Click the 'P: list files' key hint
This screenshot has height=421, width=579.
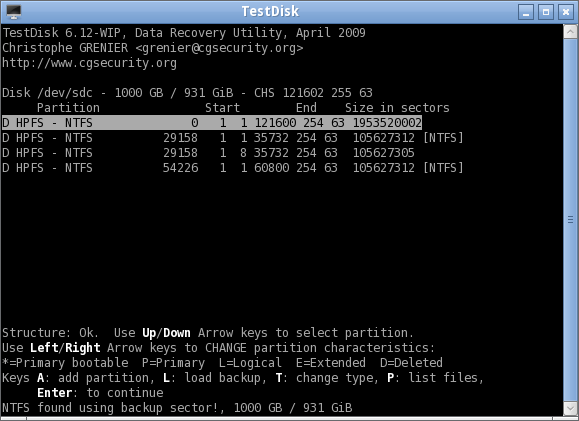click(435, 378)
